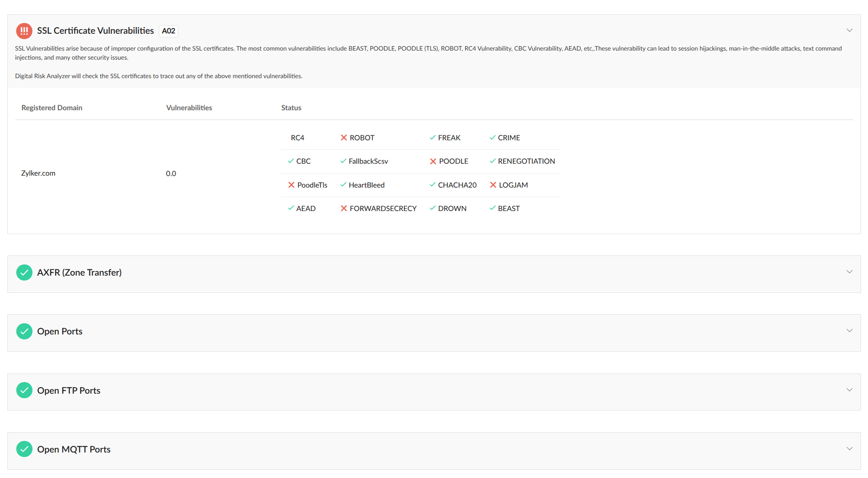
Task: Expand the Open Ports section chevron
Action: click(x=849, y=331)
